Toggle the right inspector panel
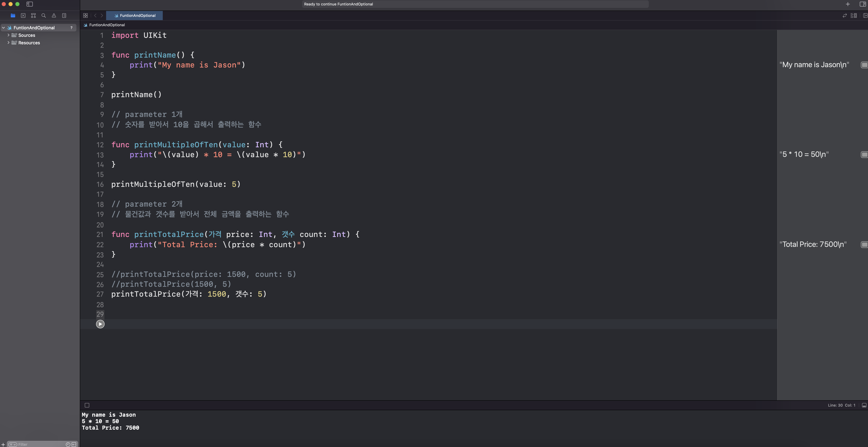This screenshot has height=447, width=868. [x=863, y=4]
